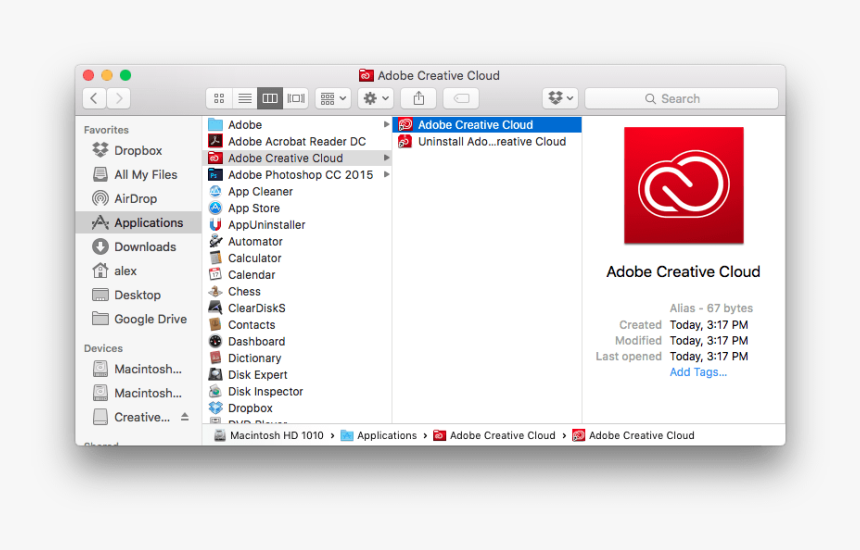The height and width of the screenshot is (550, 860).
Task: Click the last Adobe Creative Cloud path item
Action: pos(633,435)
